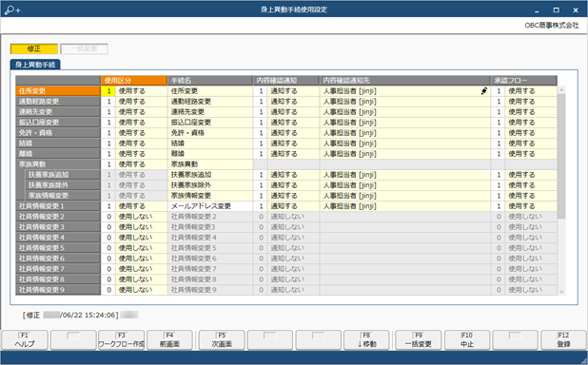This screenshot has height=365, width=588.
Task: Select the 住所変更 row header
Action: click(x=58, y=91)
